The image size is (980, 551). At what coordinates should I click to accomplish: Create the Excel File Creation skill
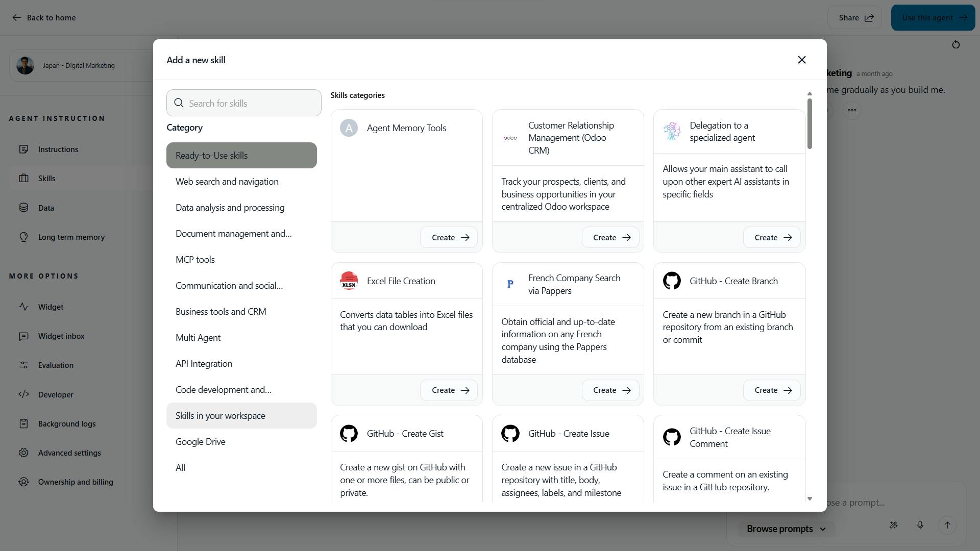click(449, 390)
